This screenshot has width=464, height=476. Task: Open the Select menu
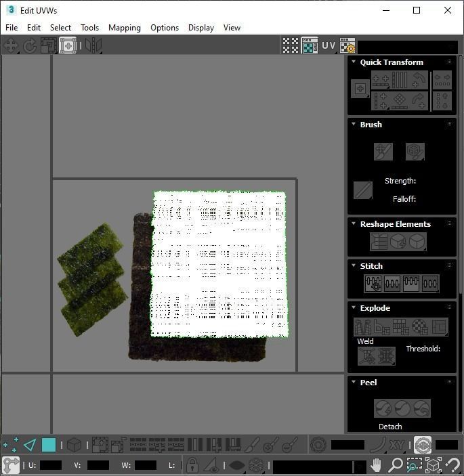tap(60, 28)
